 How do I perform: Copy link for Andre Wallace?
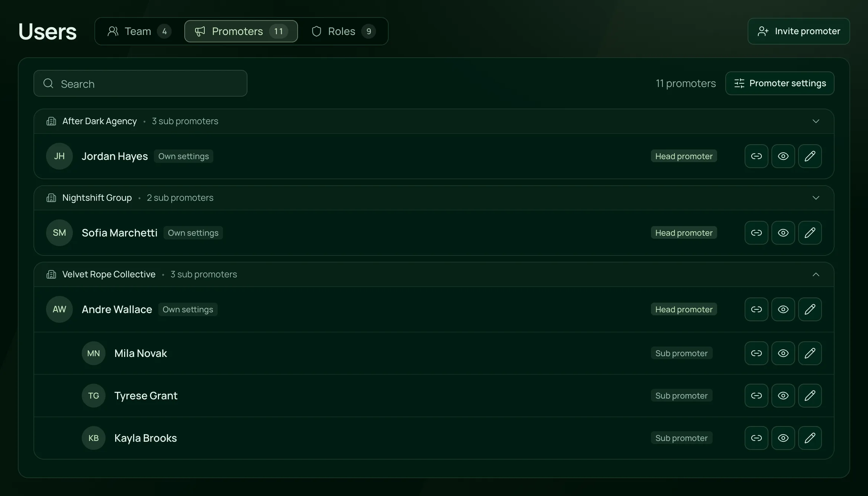756,309
